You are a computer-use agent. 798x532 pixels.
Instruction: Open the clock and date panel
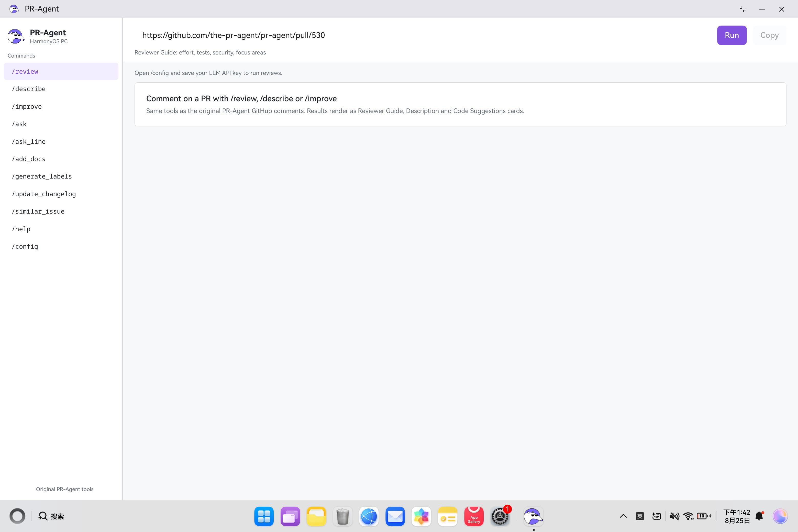tap(737, 516)
